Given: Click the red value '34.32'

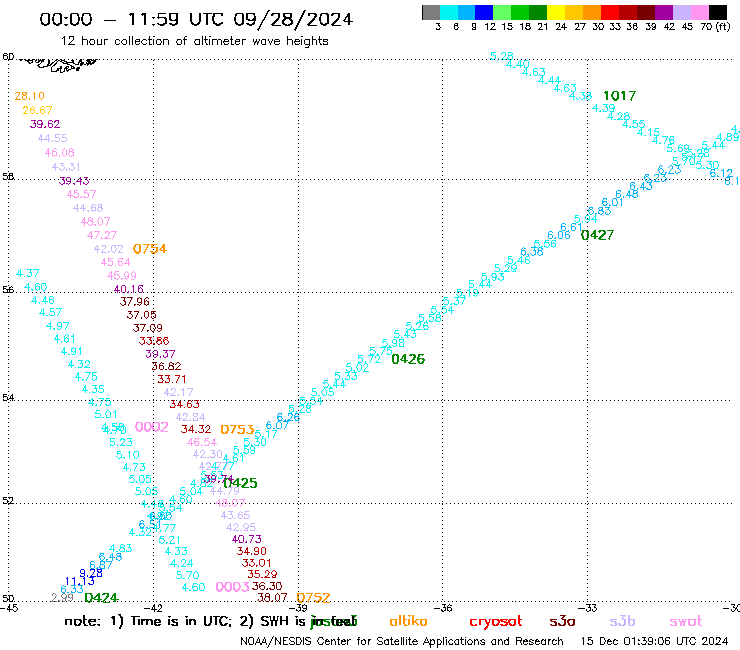Looking at the screenshot, I should coord(196,430).
